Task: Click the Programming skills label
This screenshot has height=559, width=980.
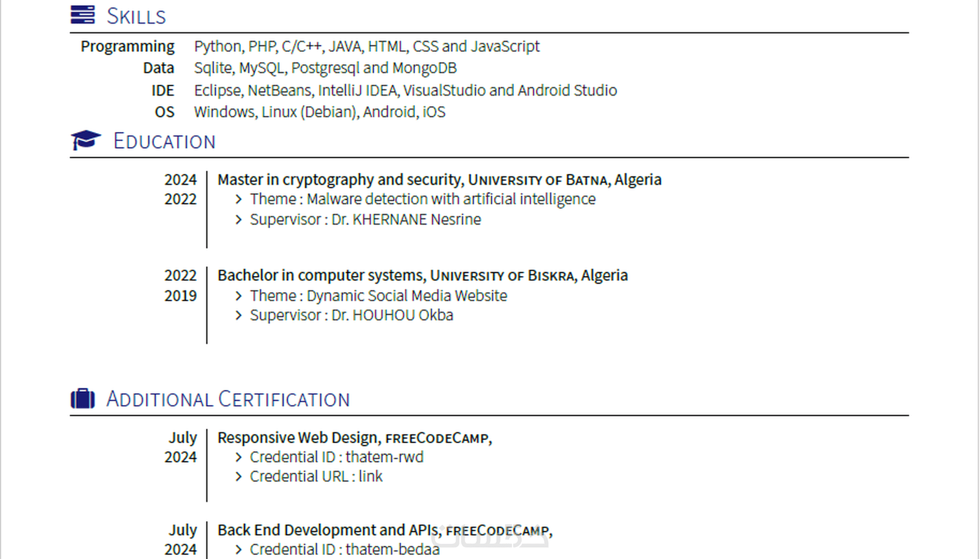Action: pos(127,46)
